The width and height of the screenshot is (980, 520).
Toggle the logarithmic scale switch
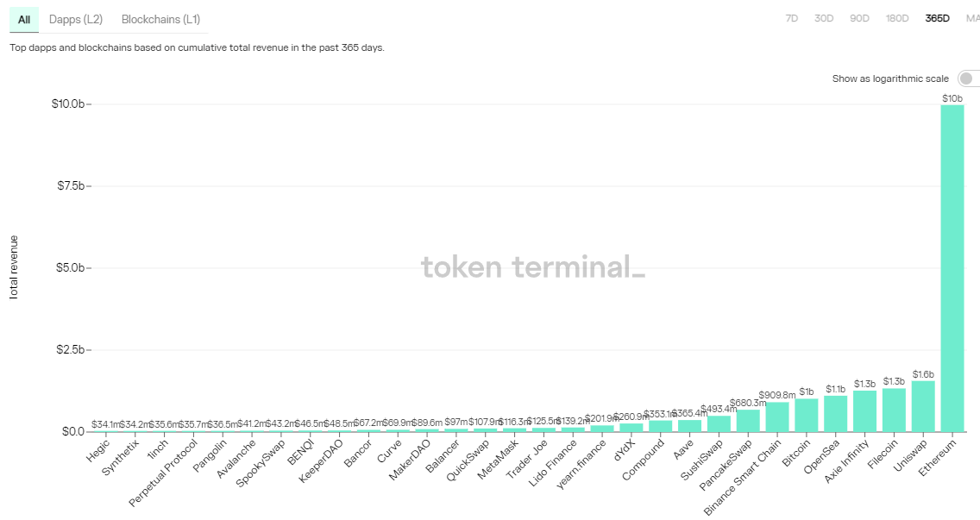tap(970, 78)
